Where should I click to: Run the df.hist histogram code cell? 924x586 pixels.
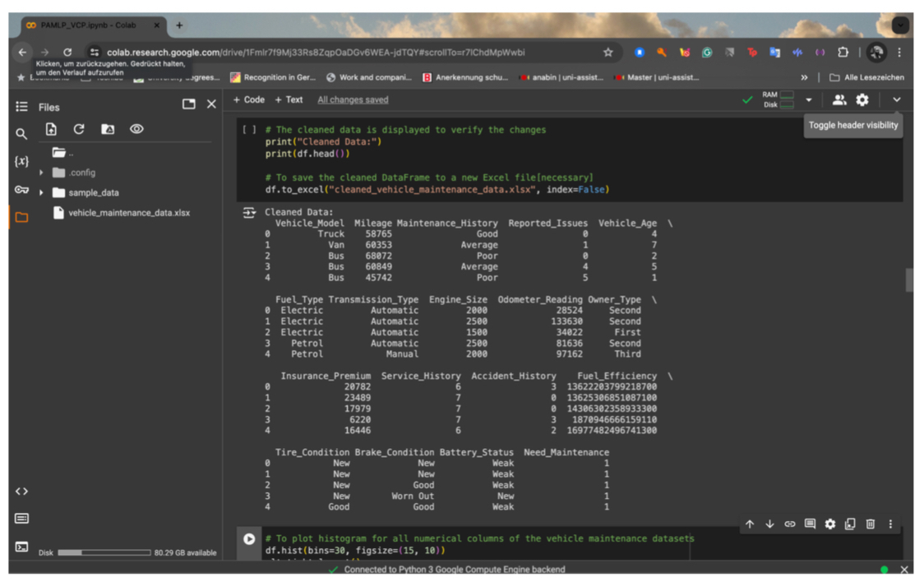coord(249,539)
